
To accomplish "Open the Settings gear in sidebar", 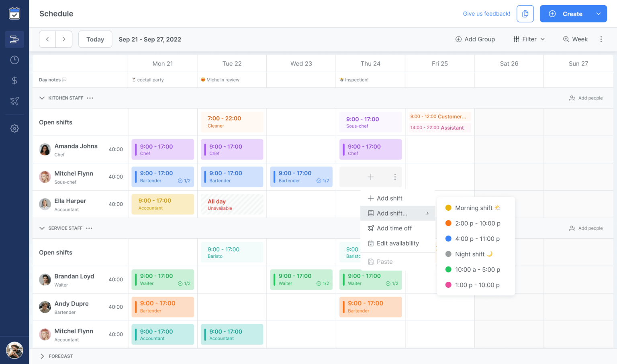I will (14, 128).
